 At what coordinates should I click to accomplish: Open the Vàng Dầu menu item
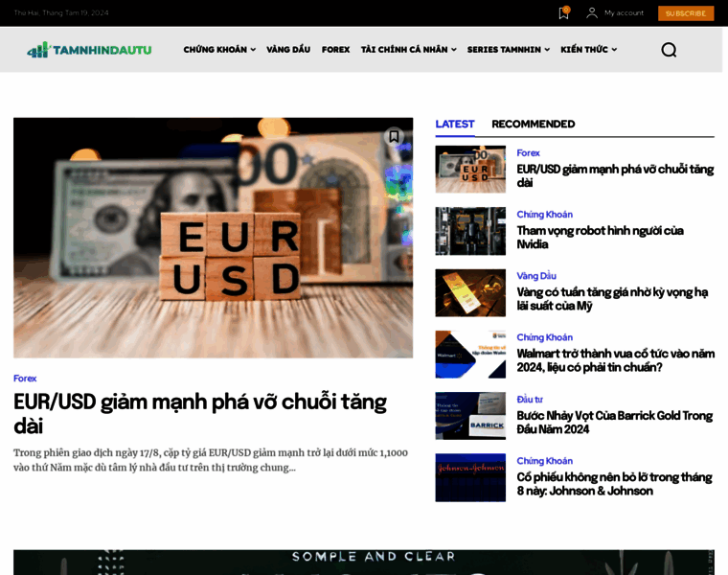click(x=288, y=50)
